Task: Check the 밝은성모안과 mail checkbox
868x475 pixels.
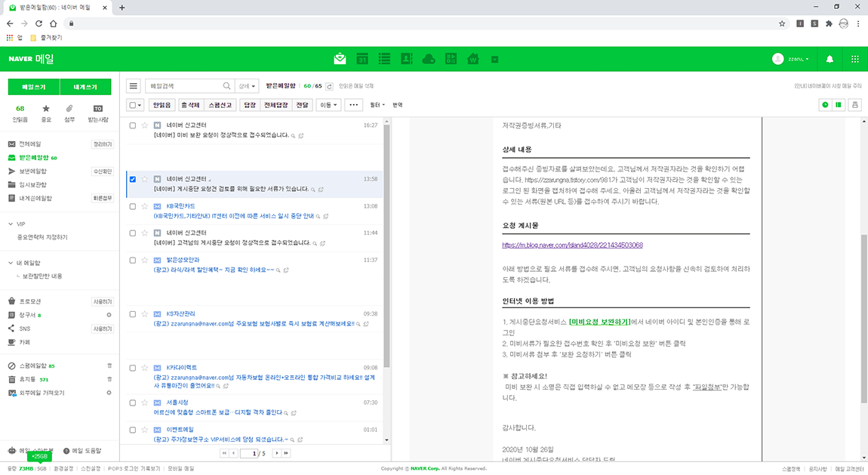Action: [132, 261]
